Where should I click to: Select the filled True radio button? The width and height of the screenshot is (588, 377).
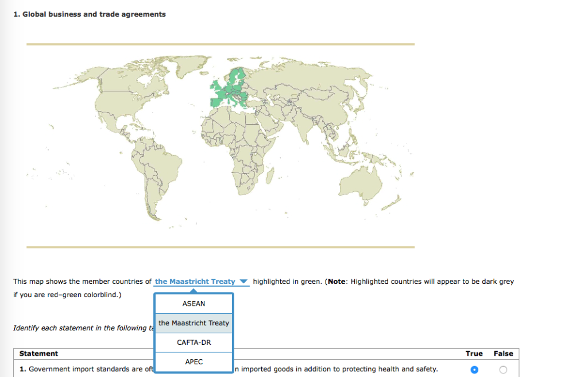click(x=474, y=370)
